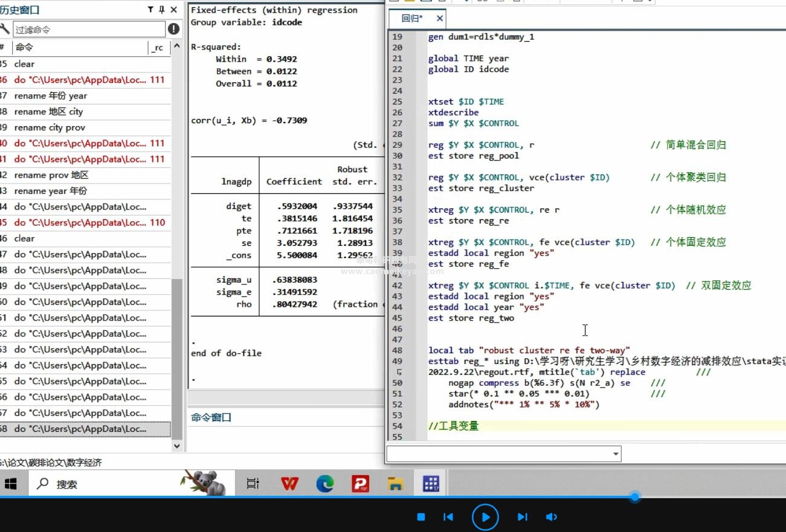
Task: Click the filter funnel icon in history window
Action: point(150,10)
